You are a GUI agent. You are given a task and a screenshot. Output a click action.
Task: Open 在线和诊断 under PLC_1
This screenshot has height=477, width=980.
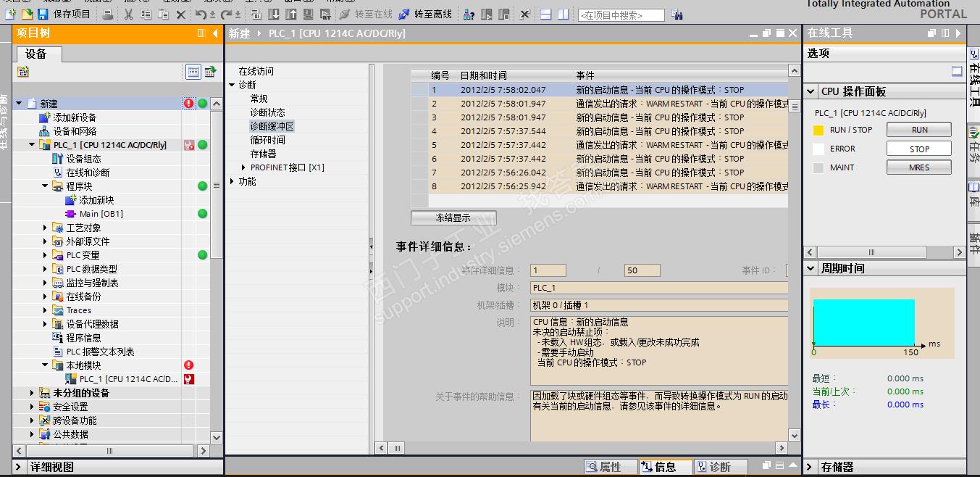(x=88, y=173)
